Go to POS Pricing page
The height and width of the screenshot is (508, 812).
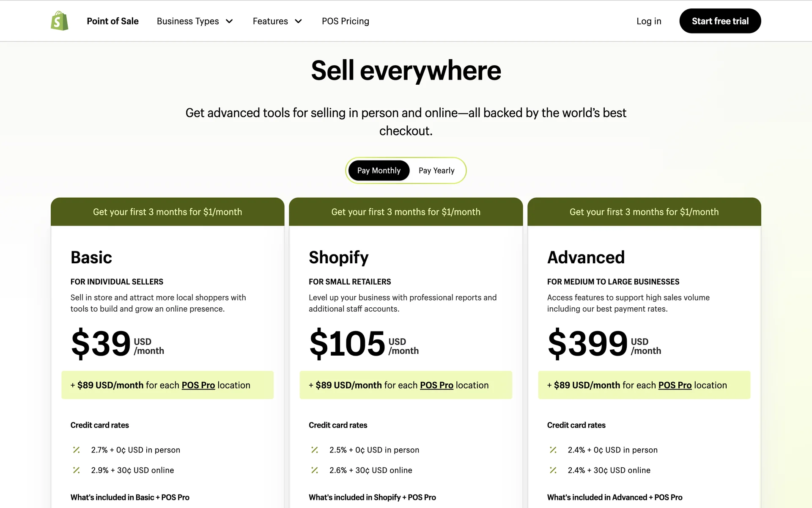point(345,21)
